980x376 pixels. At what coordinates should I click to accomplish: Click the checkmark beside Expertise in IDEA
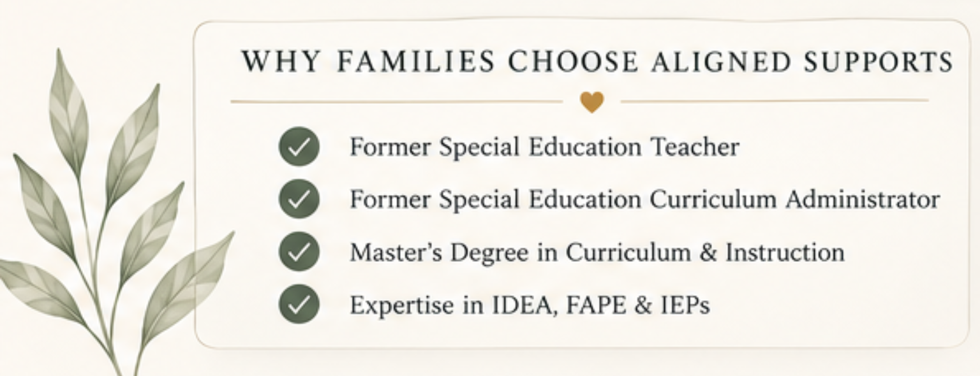tap(299, 305)
